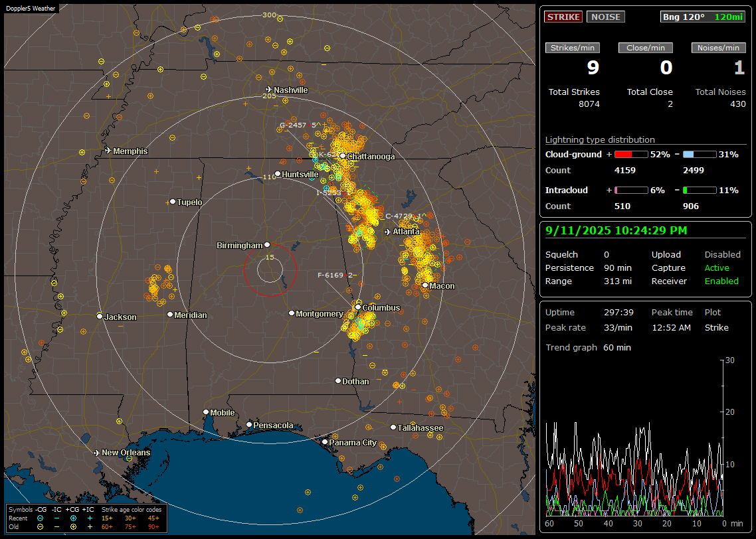Screen dimensions: 756x539
Task: Click the Atlanta airport icon
Action: (388, 232)
